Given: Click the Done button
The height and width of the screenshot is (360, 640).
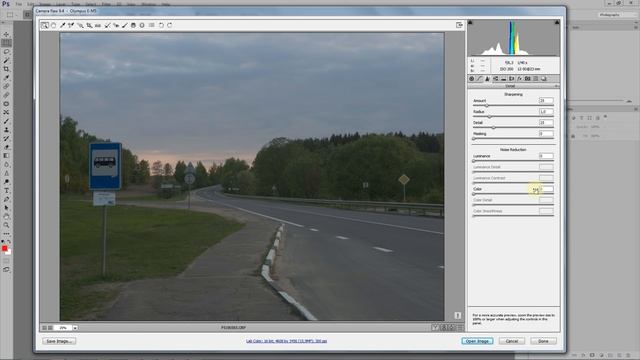Looking at the screenshot, I should click(543, 341).
